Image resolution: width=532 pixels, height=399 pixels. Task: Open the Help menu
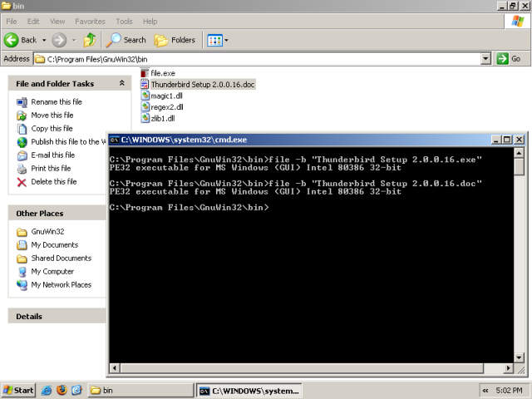pyautogui.click(x=150, y=22)
